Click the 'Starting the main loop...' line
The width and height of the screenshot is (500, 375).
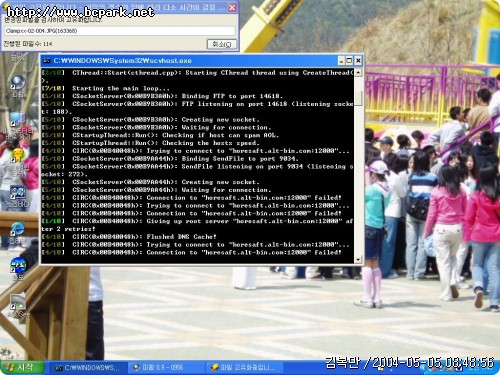[105, 88]
